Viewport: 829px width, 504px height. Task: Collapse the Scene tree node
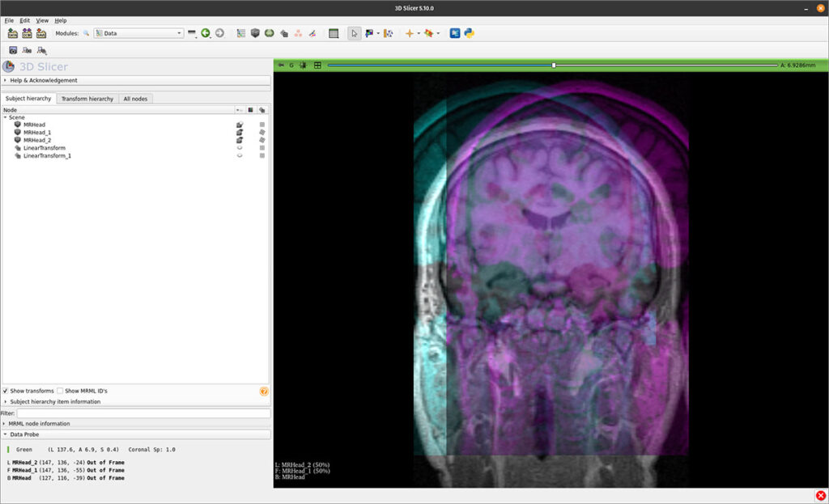(x=6, y=116)
